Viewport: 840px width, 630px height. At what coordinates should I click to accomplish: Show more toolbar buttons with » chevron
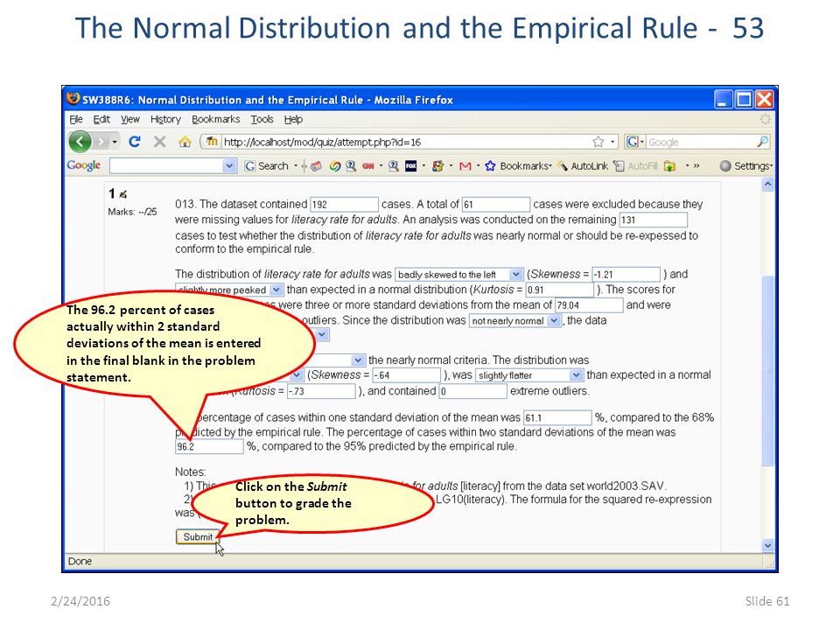(696, 166)
